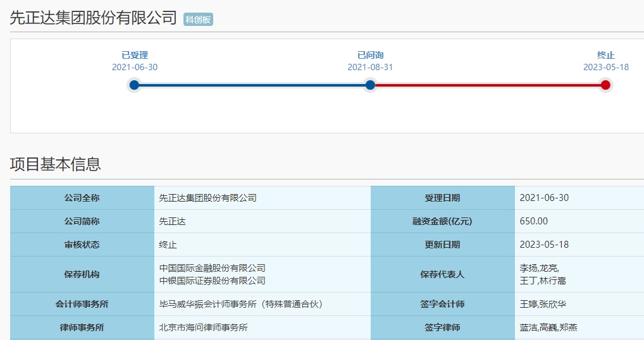Click the 项目基本信息 section heading
This screenshot has height=340, width=644.
point(55,164)
